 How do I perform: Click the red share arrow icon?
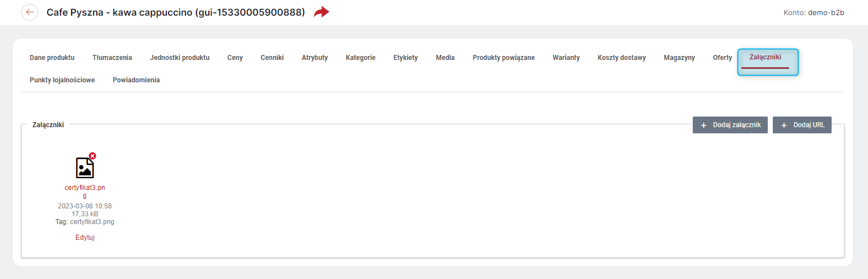click(321, 12)
